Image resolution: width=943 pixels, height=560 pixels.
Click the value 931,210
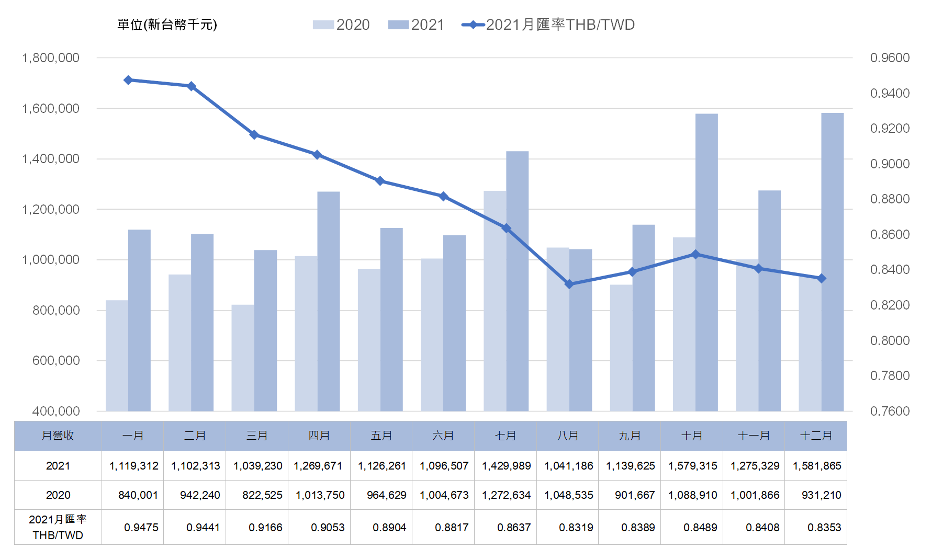pyautogui.click(x=821, y=495)
